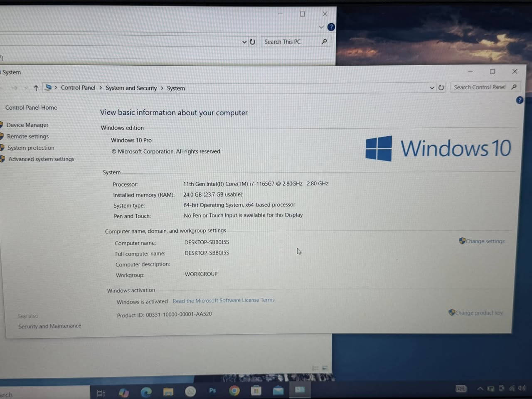This screenshot has height=399, width=532.
Task: Open Task View from the taskbar
Action: pos(100,392)
